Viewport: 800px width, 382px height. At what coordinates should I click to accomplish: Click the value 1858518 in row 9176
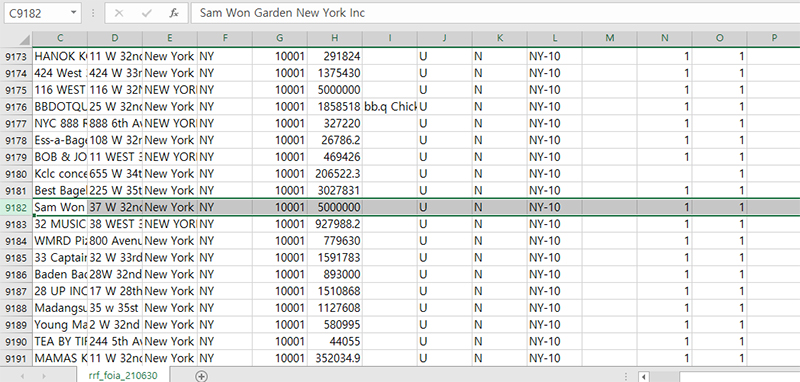[x=335, y=107]
